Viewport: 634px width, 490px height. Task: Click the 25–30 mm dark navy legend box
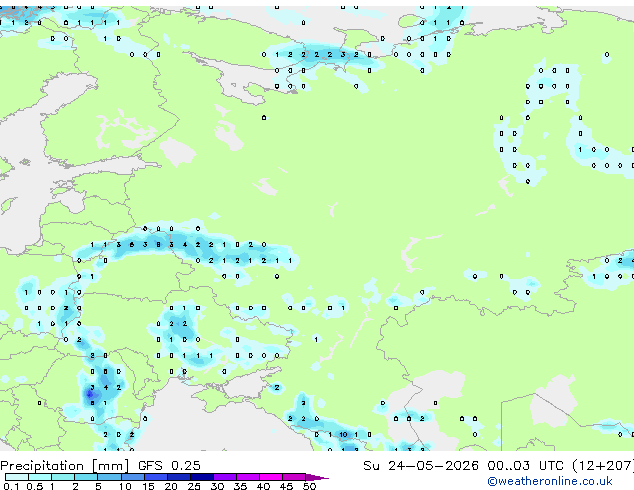[202, 477]
